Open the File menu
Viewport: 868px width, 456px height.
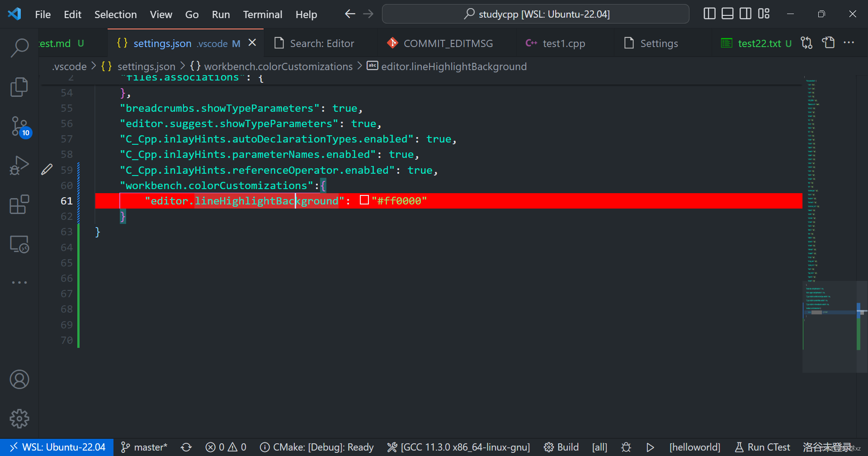pyautogui.click(x=43, y=14)
